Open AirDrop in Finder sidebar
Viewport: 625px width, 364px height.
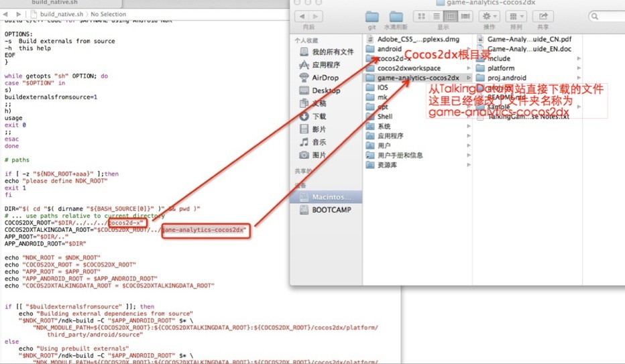(319, 78)
